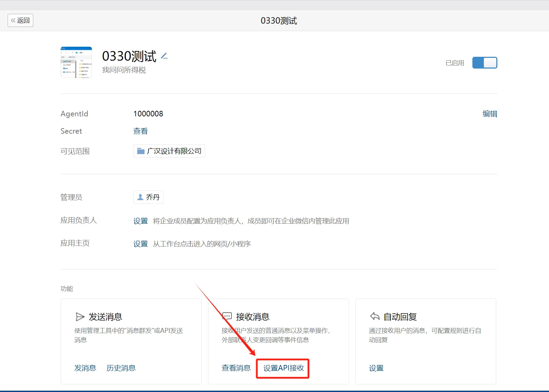Click 设置API接收 link
Viewport: 549px width, 392px height.
(284, 368)
